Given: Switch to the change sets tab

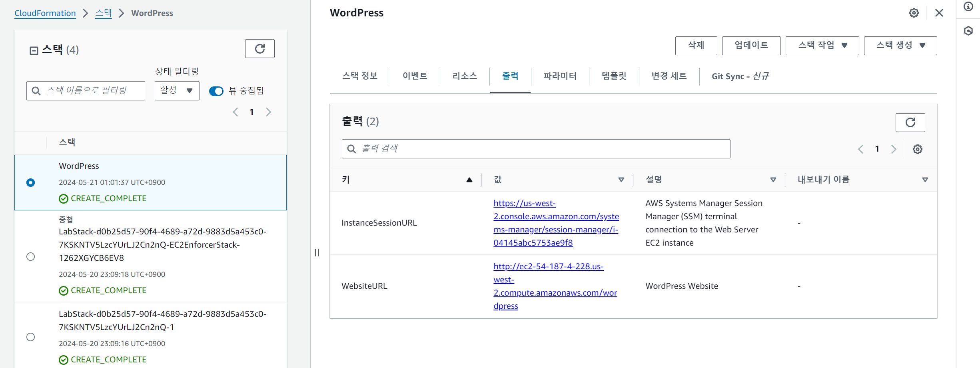Looking at the screenshot, I should [x=669, y=76].
